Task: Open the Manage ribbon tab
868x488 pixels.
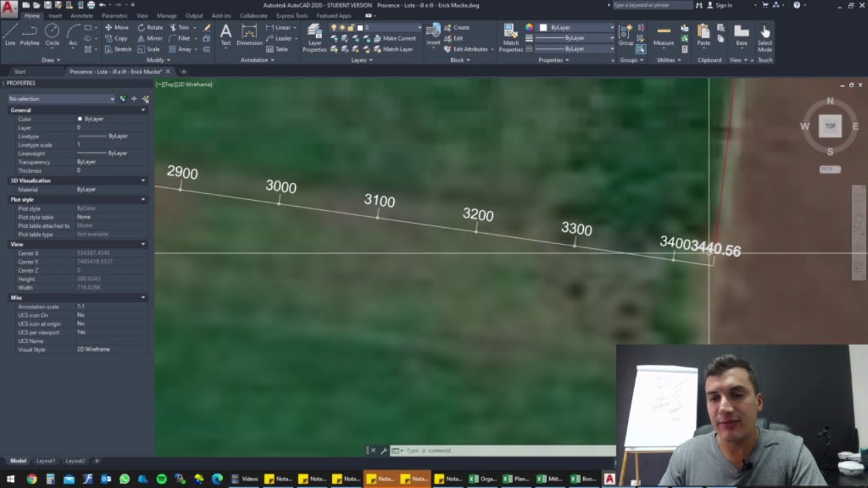Action: point(167,16)
